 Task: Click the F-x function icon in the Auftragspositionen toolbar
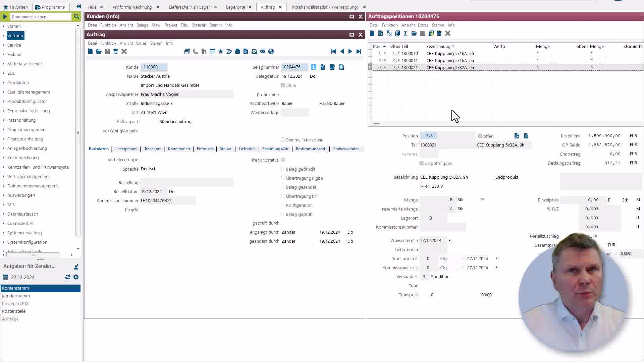389,33
